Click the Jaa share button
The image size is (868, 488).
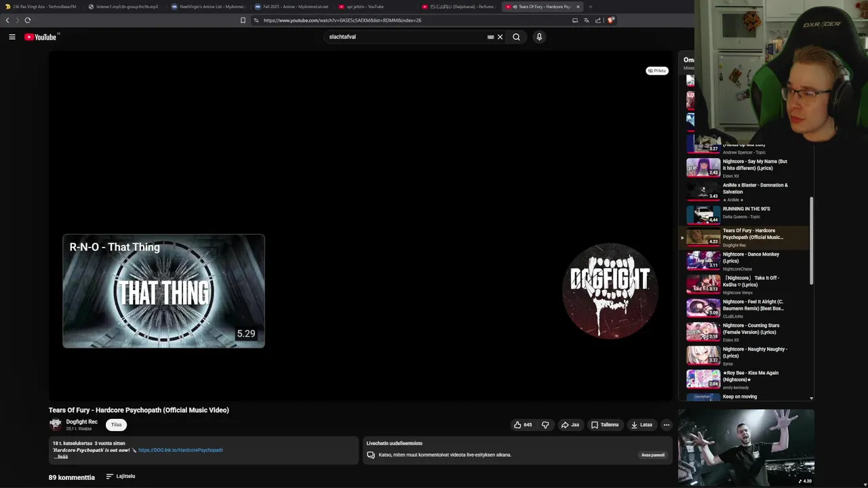tap(570, 425)
